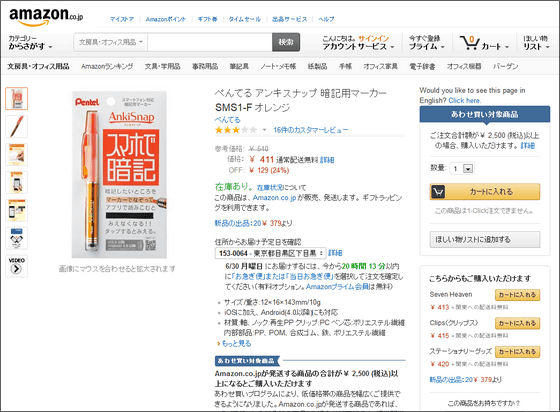Select the オフィス機器 nav item
The image size is (560, 412).
click(464, 66)
